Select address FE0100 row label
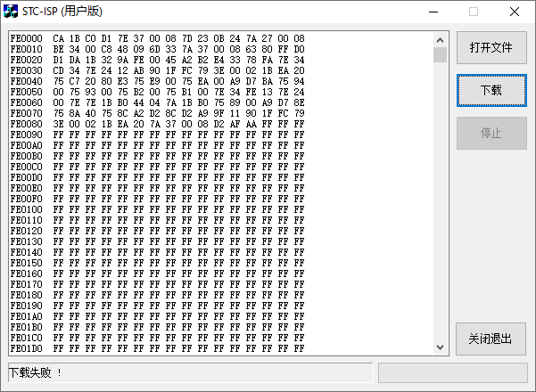536x392 pixels. [x=27, y=209]
